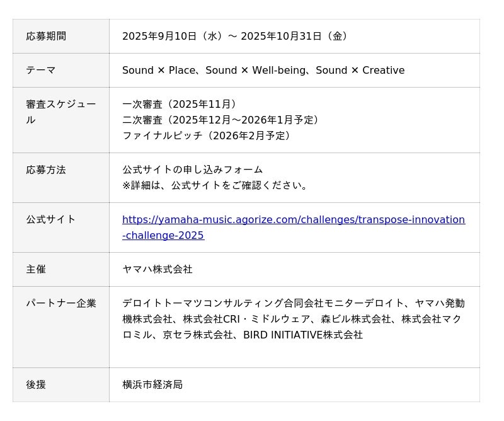Select the 一次審査（2025年11月）line
Viewport: 504px width, 421px height.
point(181,105)
